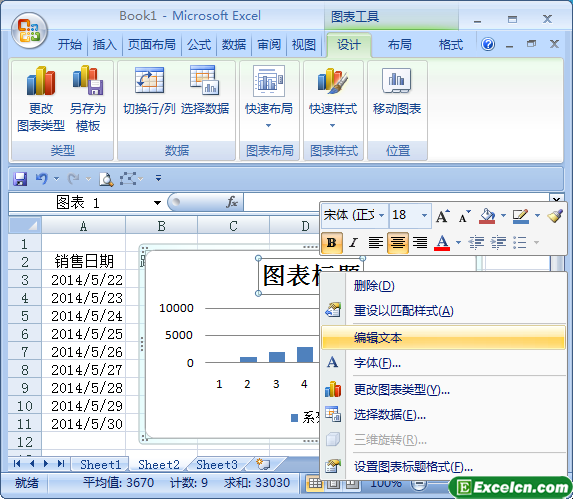
Task: Click the Save icon in quick access toolbar
Action: pos(20,179)
